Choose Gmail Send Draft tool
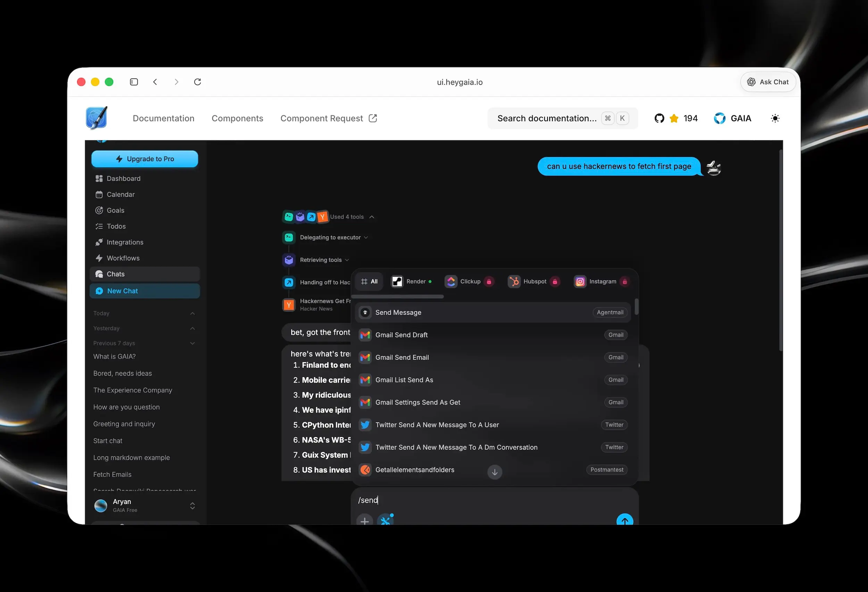This screenshot has height=592, width=868. 493,335
